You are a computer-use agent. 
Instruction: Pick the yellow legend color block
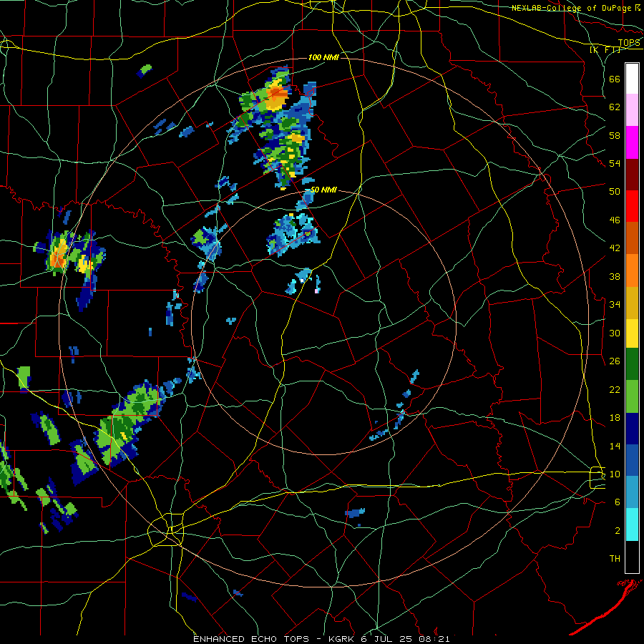click(632, 333)
